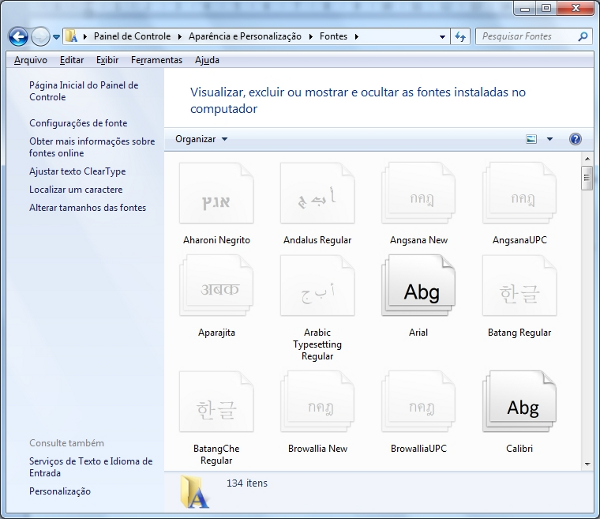The height and width of the screenshot is (519, 600).
Task: Open the Ajuda menu
Action: [207, 60]
